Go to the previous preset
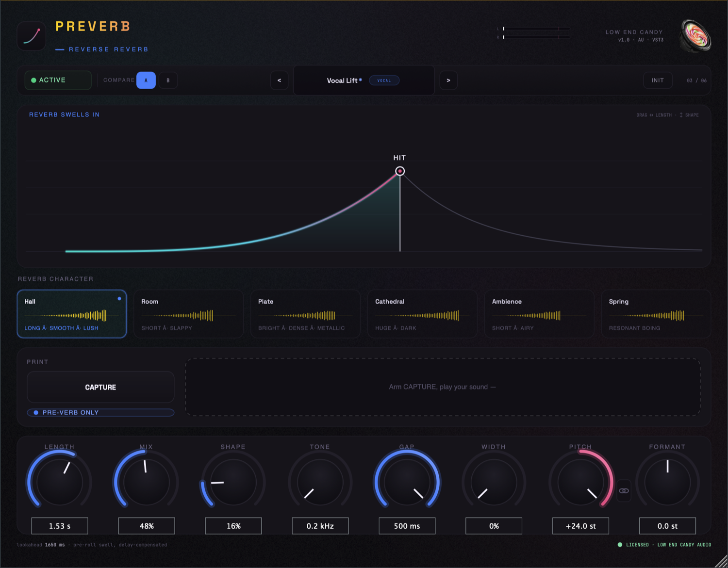This screenshot has height=568, width=728. [x=279, y=81]
